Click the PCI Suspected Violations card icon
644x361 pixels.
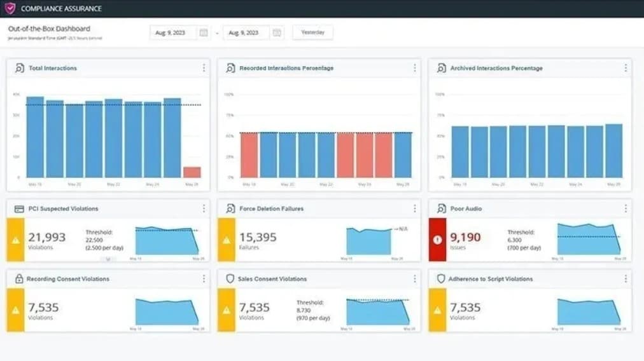click(19, 208)
